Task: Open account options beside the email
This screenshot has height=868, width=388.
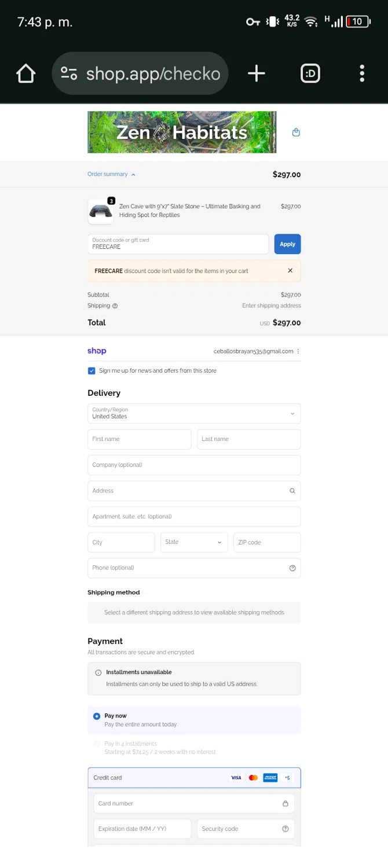Action: pos(298,351)
